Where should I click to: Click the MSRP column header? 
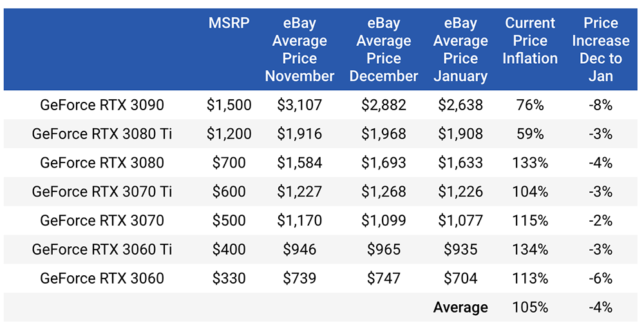(229, 23)
